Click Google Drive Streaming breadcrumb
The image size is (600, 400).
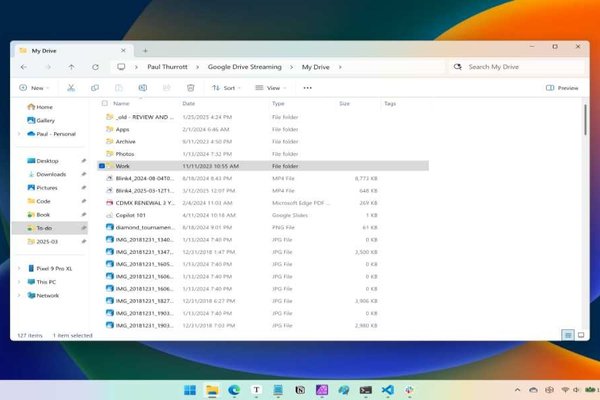tap(245, 67)
